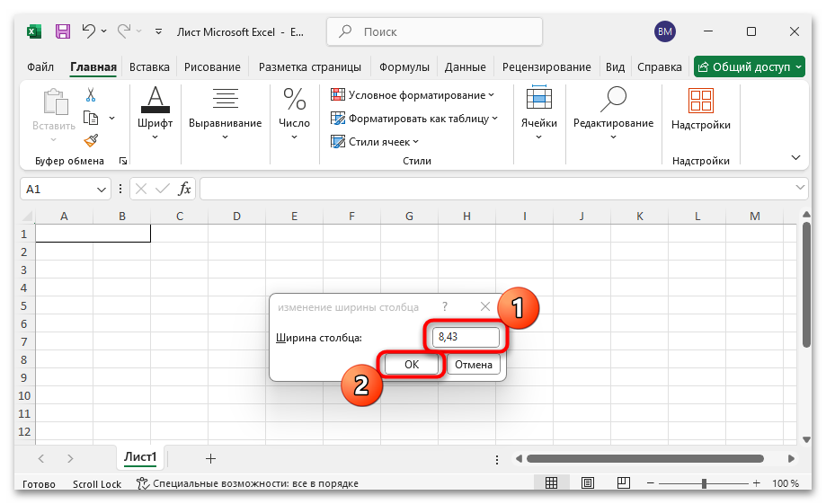Click the Redo arrow icon
Screen dimensions: 826x504
124,31
